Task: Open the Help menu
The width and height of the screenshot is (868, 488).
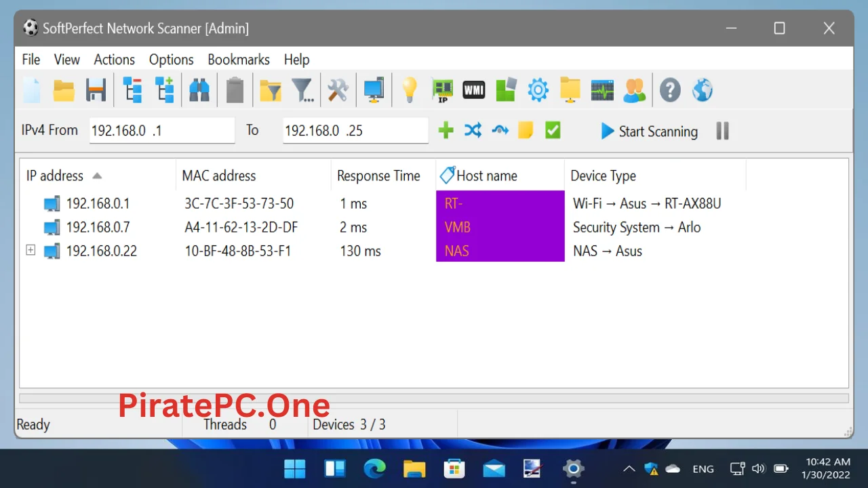Action: click(296, 60)
